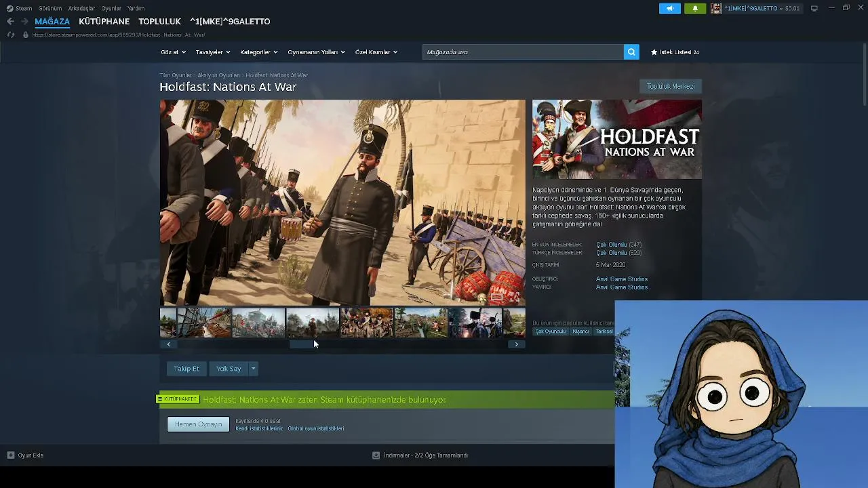Expand the Tavsiyeler dropdown
868x488 pixels.
click(213, 52)
